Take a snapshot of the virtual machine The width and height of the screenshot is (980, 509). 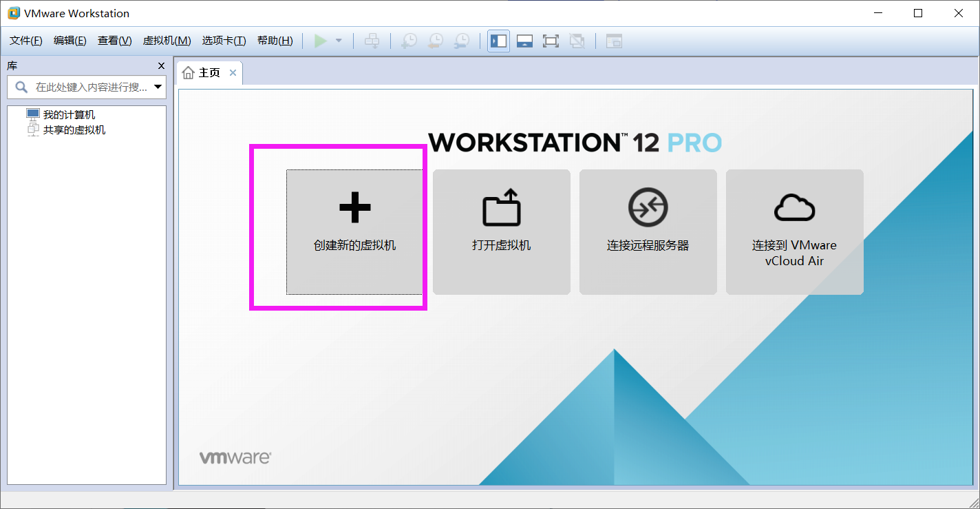coord(409,41)
